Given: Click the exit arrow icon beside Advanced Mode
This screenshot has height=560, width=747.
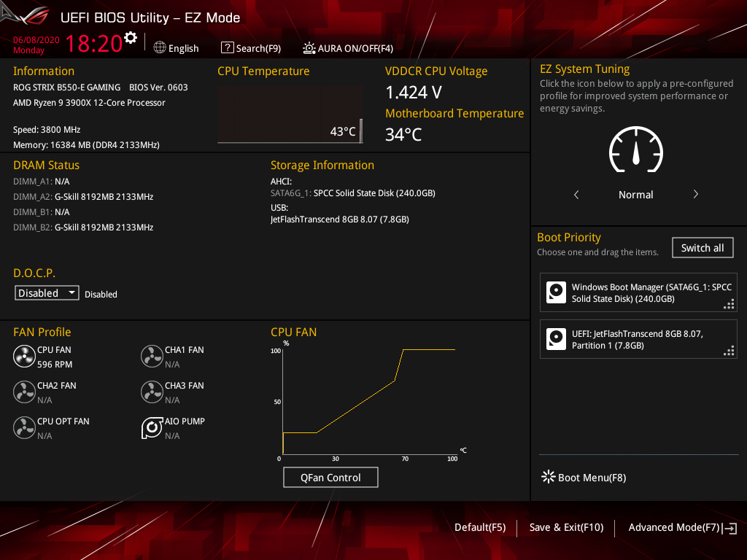Looking at the screenshot, I should click(729, 528).
